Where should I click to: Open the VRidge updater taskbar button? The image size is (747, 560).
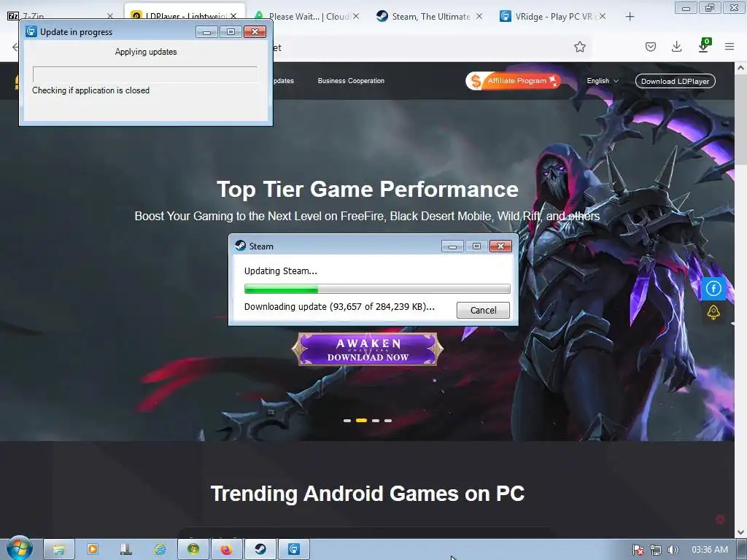point(294,550)
